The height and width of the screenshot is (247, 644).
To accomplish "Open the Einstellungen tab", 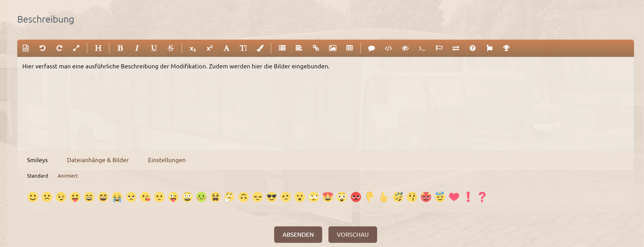I will pyautogui.click(x=167, y=160).
